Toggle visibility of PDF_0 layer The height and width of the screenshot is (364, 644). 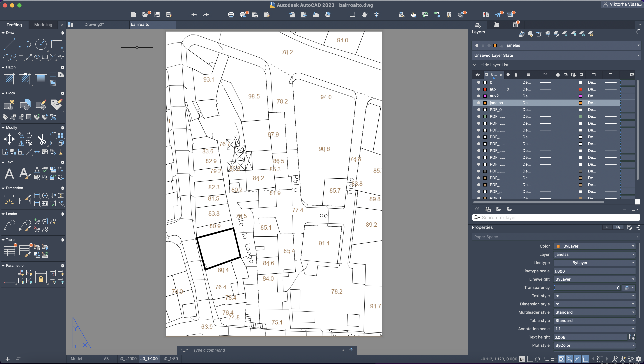pos(479,109)
